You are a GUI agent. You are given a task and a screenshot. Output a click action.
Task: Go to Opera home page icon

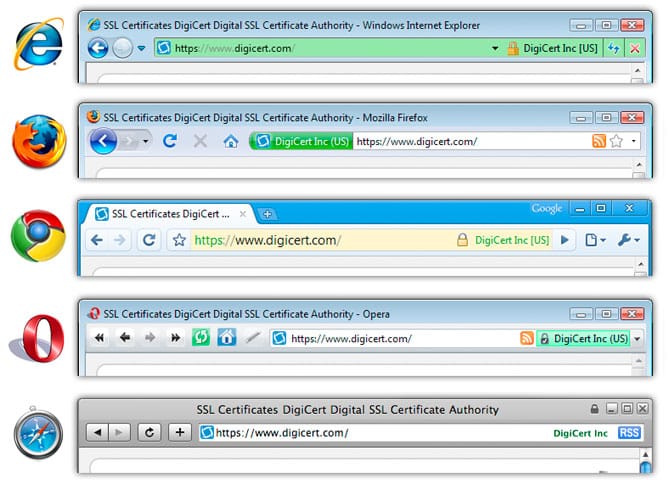(x=227, y=338)
